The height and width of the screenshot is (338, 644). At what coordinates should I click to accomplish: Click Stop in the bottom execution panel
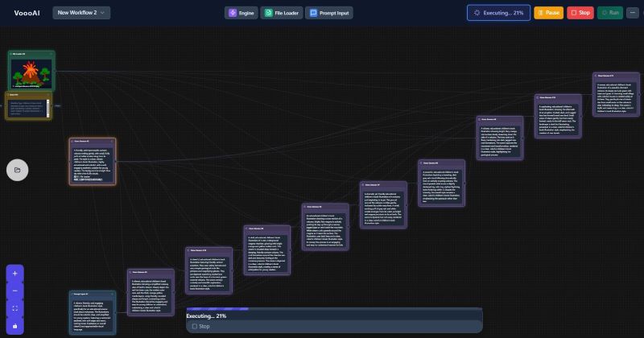click(x=200, y=327)
